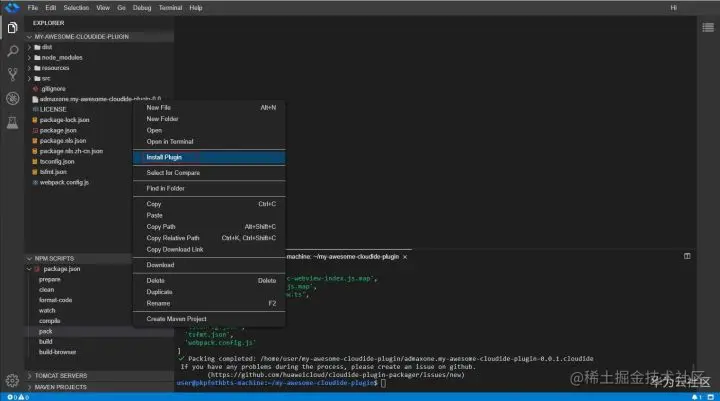Expand the node_modules folder
Viewport: 720px width, 401px height.
point(29,58)
